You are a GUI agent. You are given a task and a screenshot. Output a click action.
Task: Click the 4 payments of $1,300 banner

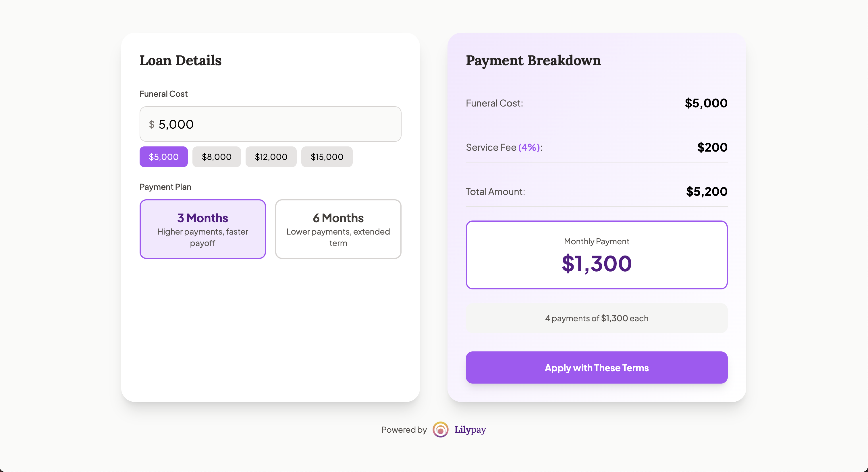[x=596, y=318]
